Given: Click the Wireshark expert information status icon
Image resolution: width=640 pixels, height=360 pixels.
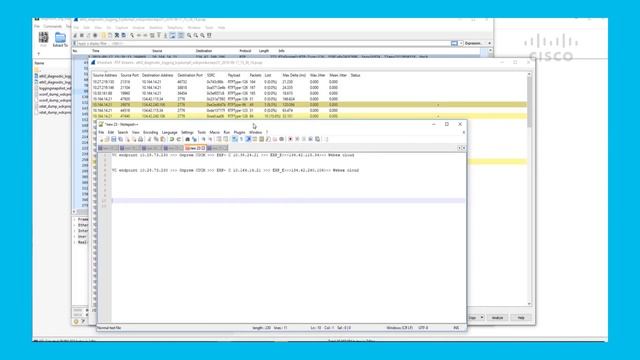Looking at the screenshot, I should point(76,322).
